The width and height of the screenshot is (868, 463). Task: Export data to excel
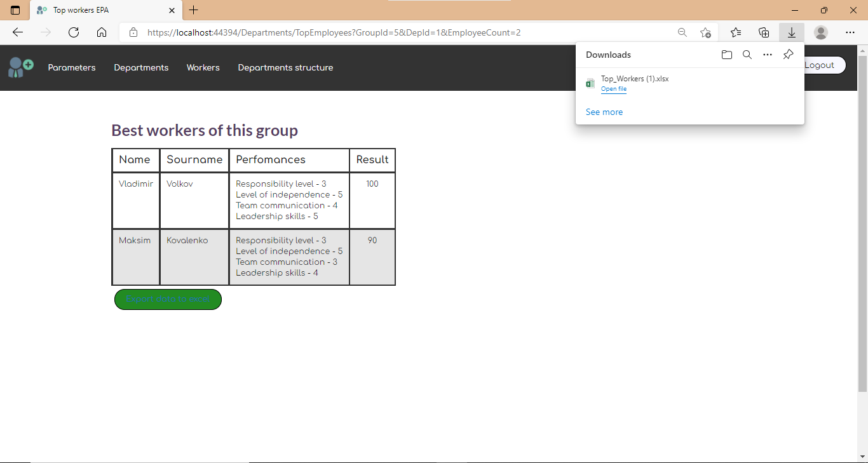[168, 299]
